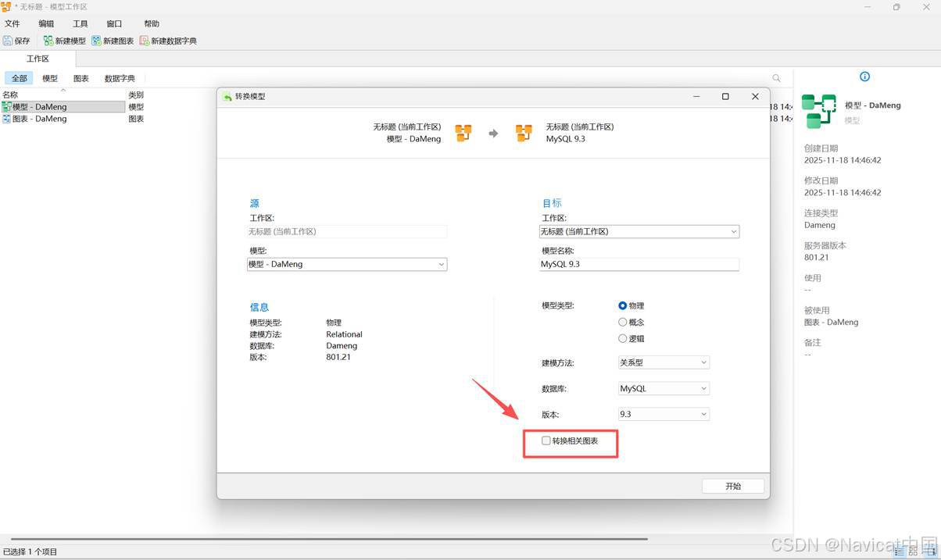Open the target 工作区 dropdown

639,231
